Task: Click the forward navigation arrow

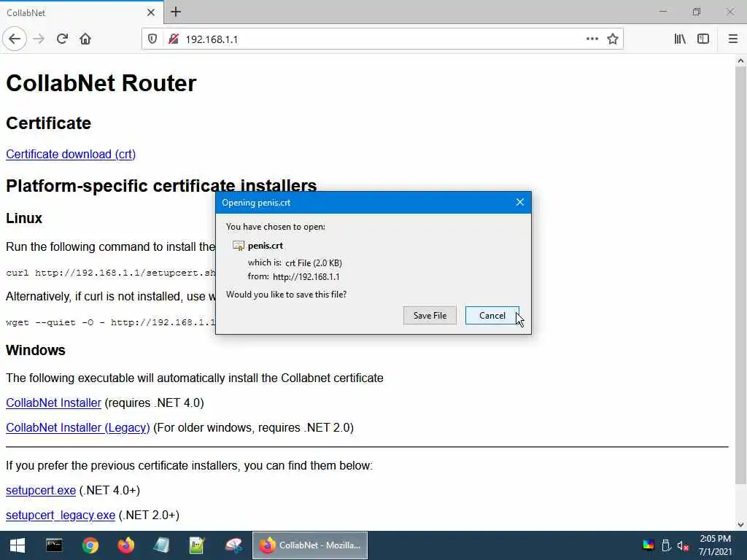Action: 39,39
